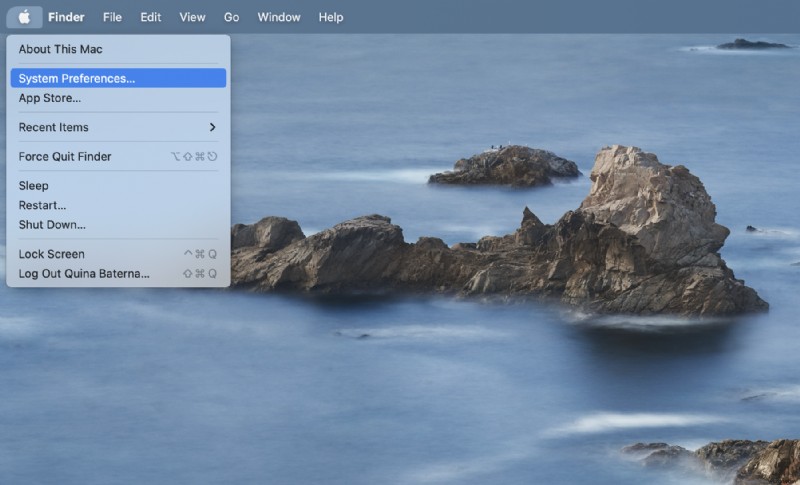Select About This Mac
The image size is (800, 485).
pyautogui.click(x=118, y=49)
